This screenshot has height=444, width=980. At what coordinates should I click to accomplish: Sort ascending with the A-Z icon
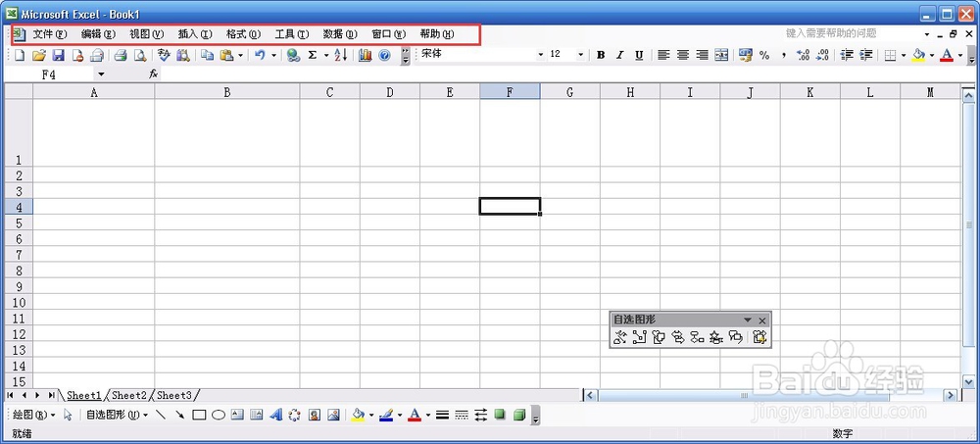pyautogui.click(x=341, y=56)
